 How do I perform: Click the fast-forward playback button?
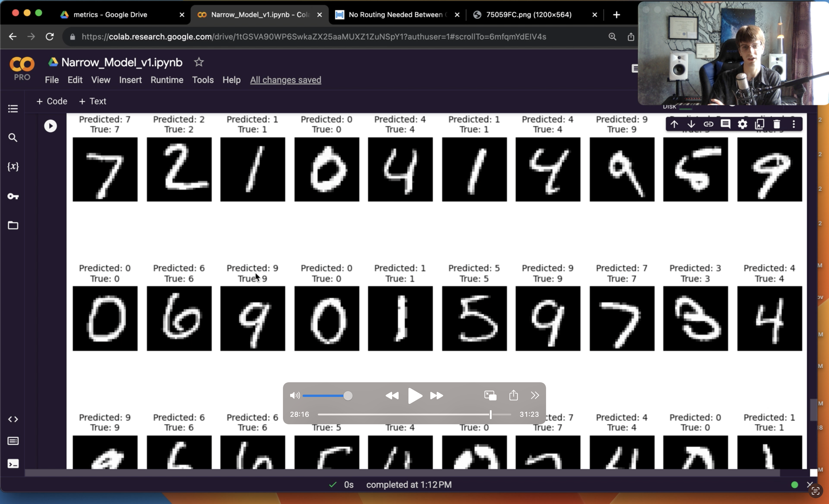(436, 395)
